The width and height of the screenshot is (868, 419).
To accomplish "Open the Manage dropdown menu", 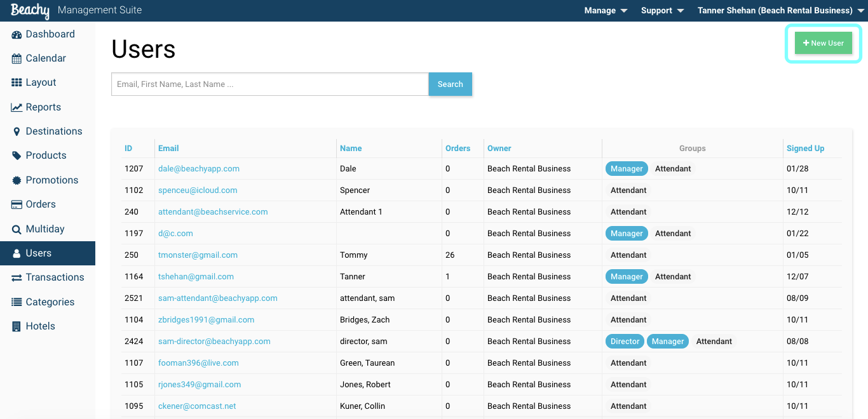I will point(606,11).
